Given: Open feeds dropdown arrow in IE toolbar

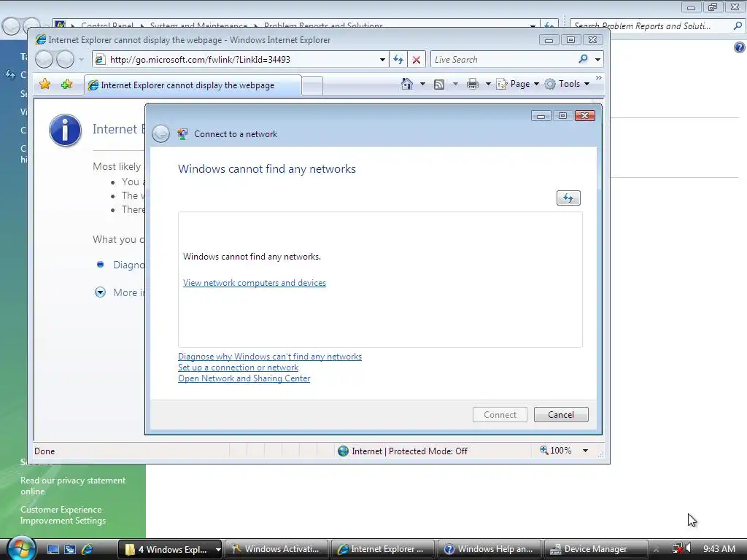Looking at the screenshot, I should click(455, 85).
